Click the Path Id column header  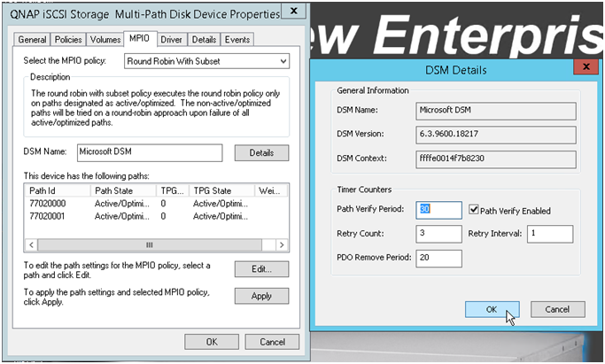(x=58, y=190)
